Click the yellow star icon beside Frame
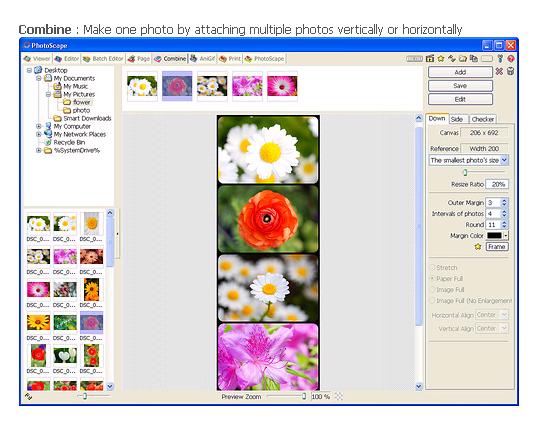Image resolution: width=549 pixels, height=446 pixels. (478, 247)
